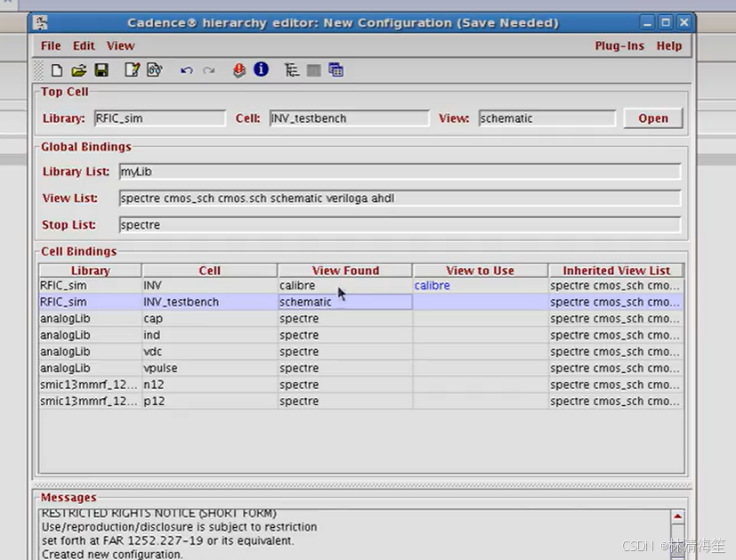Switch to tree view icon
This screenshot has height=560, width=736.
(292, 70)
